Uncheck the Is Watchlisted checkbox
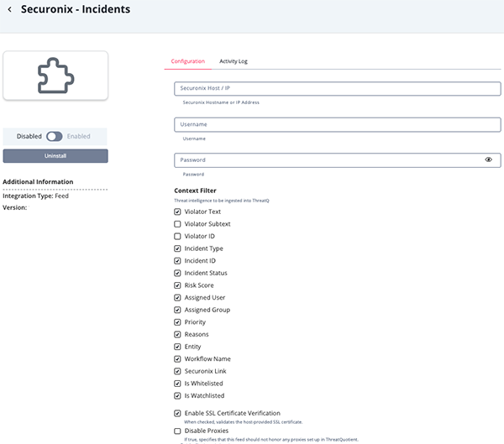The height and width of the screenshot is (444, 504). click(x=177, y=395)
